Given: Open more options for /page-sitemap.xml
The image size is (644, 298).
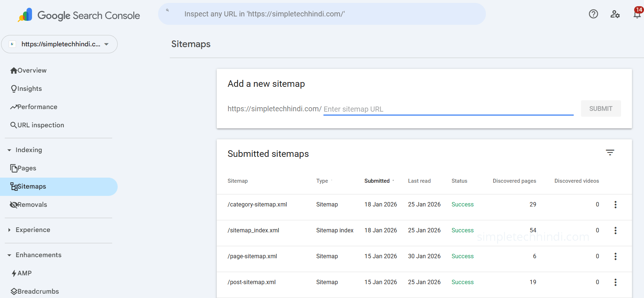Looking at the screenshot, I should [616, 256].
